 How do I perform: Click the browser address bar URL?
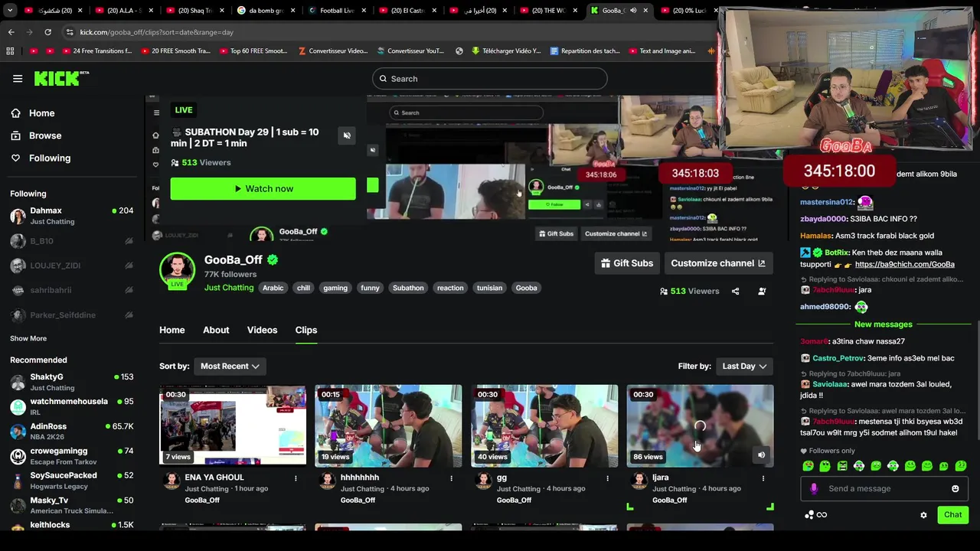(x=156, y=32)
